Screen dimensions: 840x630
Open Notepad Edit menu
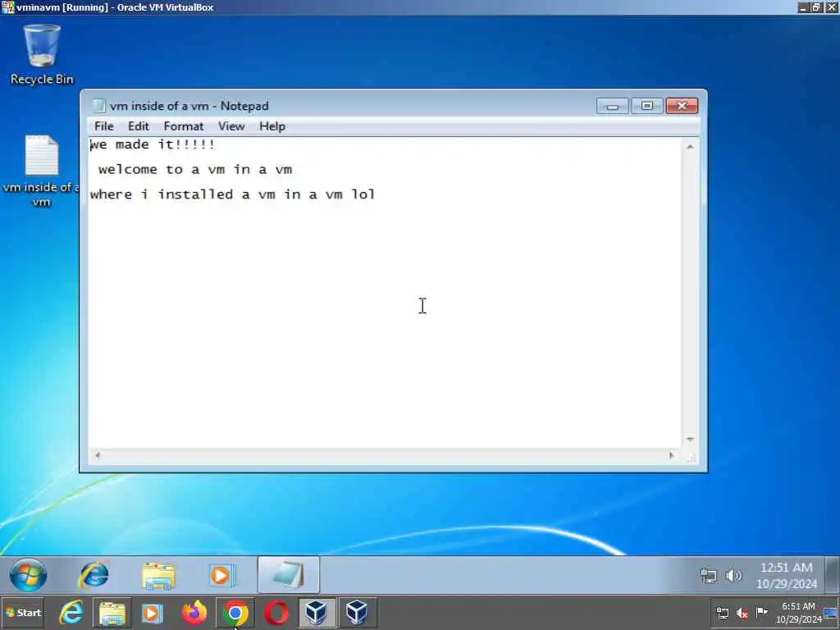tap(138, 126)
